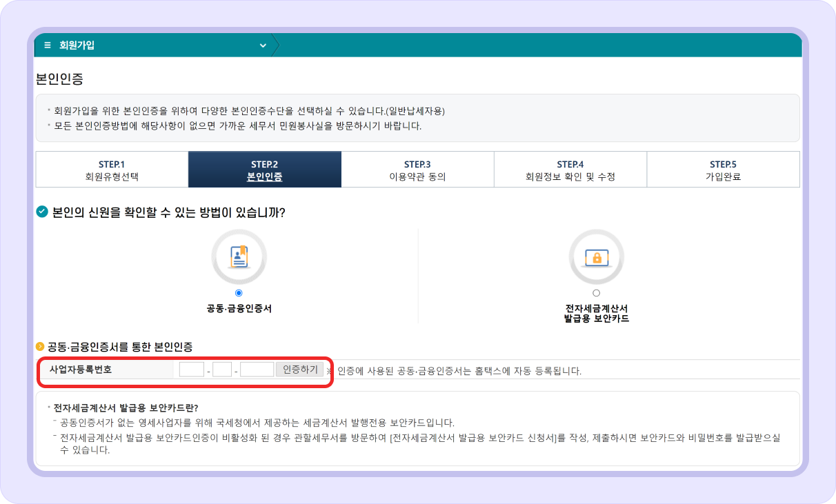Click the orange arrow icon before 공동·금융인증서를 통한 본인인증
This screenshot has width=836, height=504.
(41, 348)
